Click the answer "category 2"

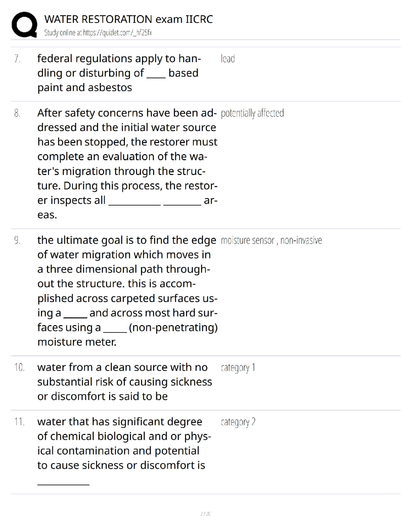(238, 422)
